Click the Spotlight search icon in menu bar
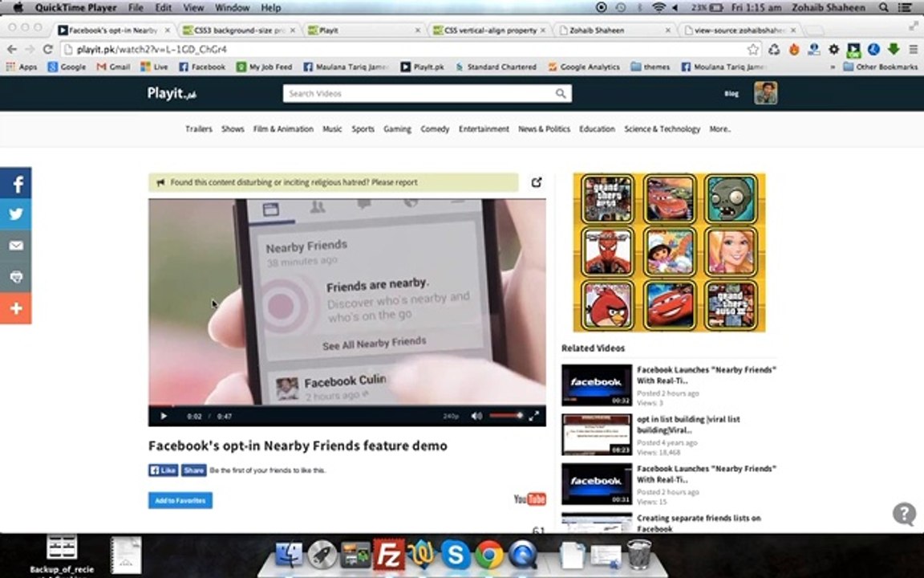The height and width of the screenshot is (578, 924). 883,8
